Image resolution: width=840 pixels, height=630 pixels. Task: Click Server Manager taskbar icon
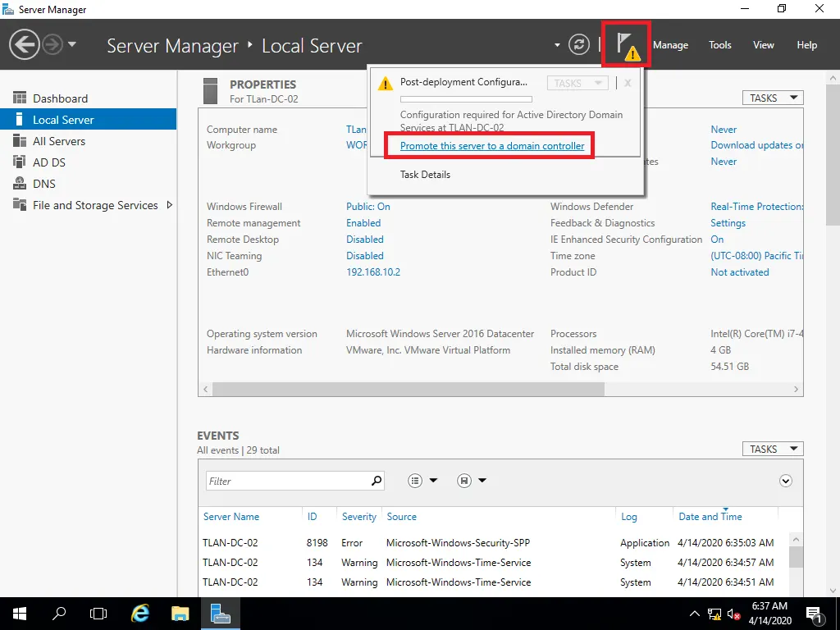220,614
